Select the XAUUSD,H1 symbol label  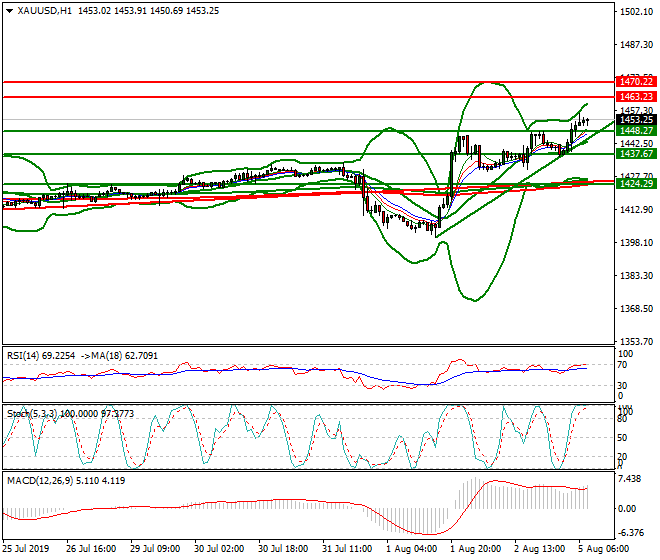[x=45, y=11]
